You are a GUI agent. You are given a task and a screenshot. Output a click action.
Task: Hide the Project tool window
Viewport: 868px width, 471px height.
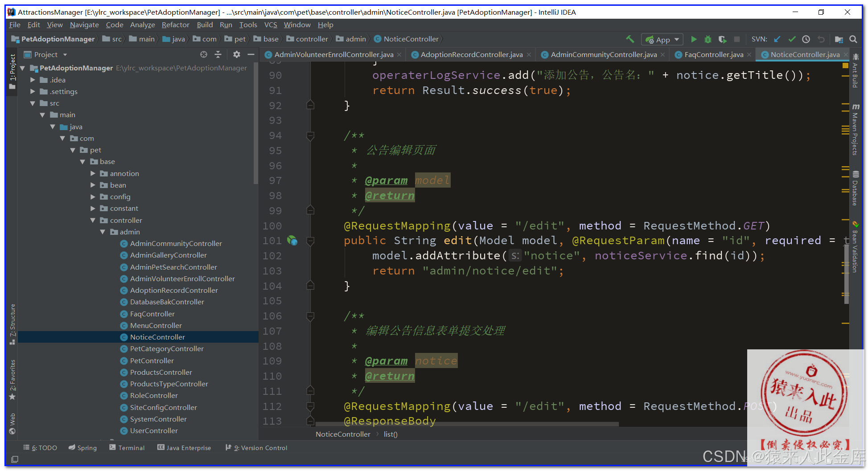click(251, 54)
